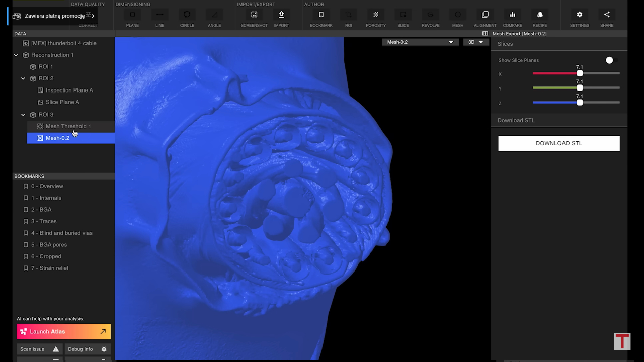This screenshot has height=362, width=644.
Task: Select the Porosity analysis tool
Action: click(375, 15)
